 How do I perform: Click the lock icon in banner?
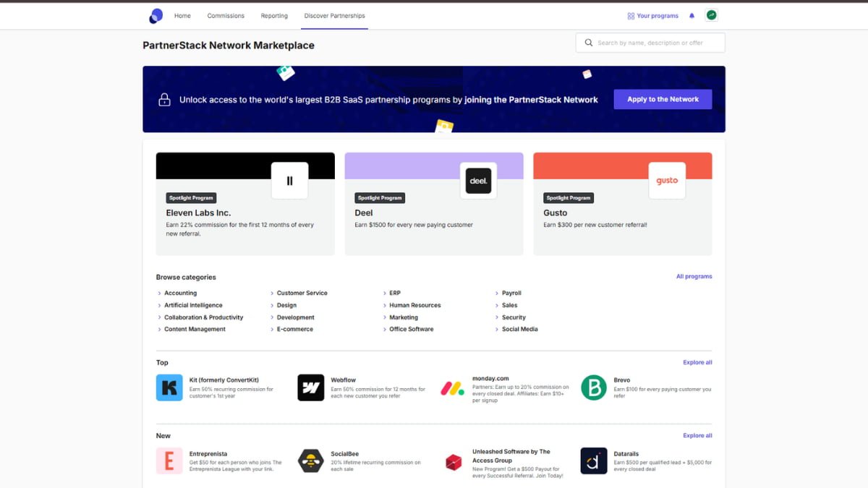[x=164, y=100]
